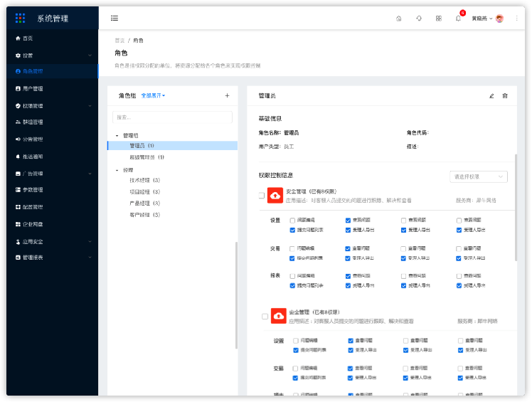Click the 设置 gear icon in sidebar
532x402 pixels.
tap(18, 55)
